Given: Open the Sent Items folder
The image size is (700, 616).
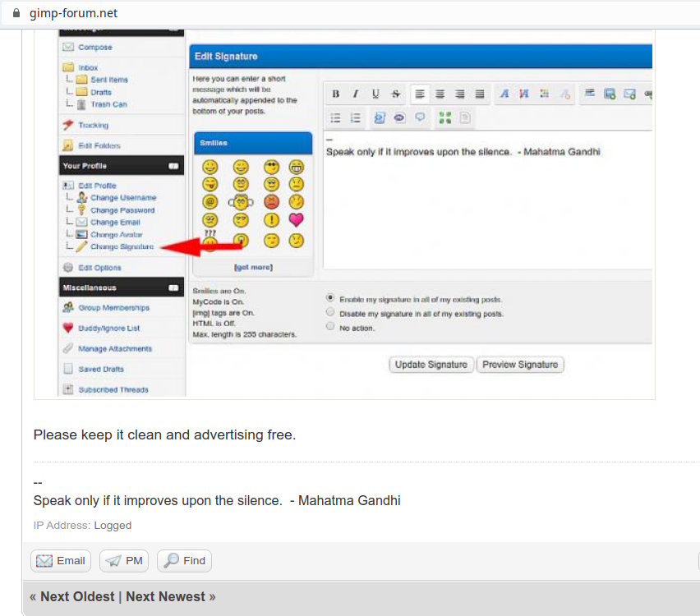Looking at the screenshot, I should 109,80.
